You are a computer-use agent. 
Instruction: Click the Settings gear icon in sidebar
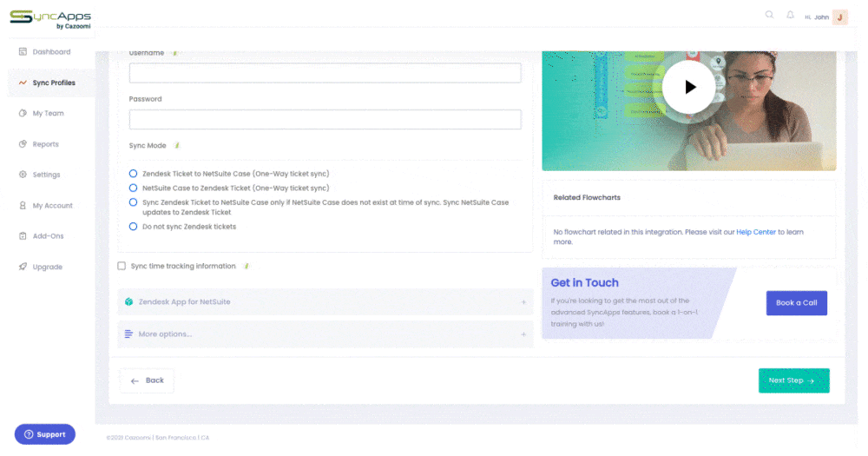23,175
